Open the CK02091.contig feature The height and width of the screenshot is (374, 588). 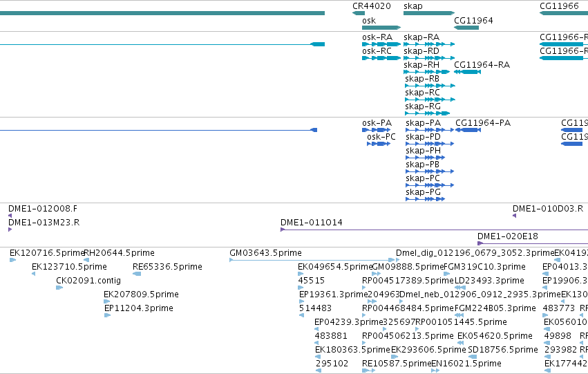click(x=59, y=288)
